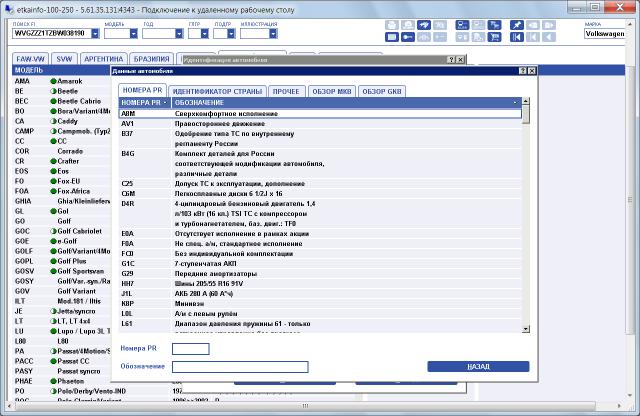Click the jump-to-first toolbar icon
Viewport: 640px width, 416px height.
click(x=517, y=38)
